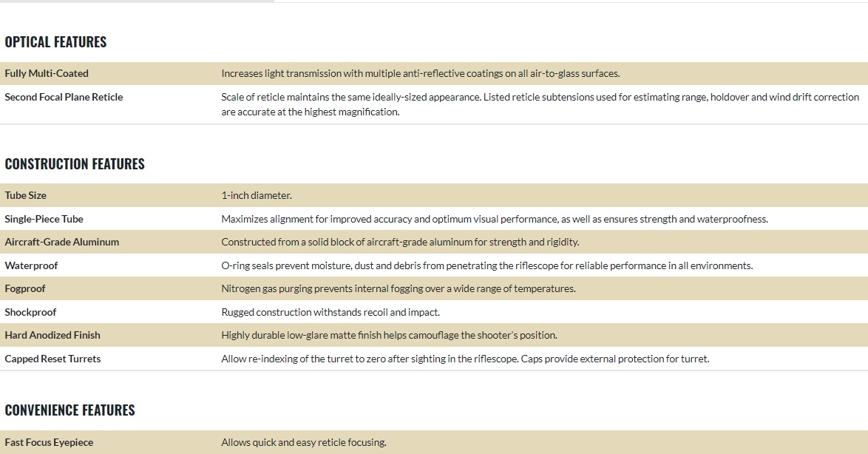Image resolution: width=868 pixels, height=454 pixels.
Task: Click the gray tab bar at page top
Action: [x=137, y=1]
